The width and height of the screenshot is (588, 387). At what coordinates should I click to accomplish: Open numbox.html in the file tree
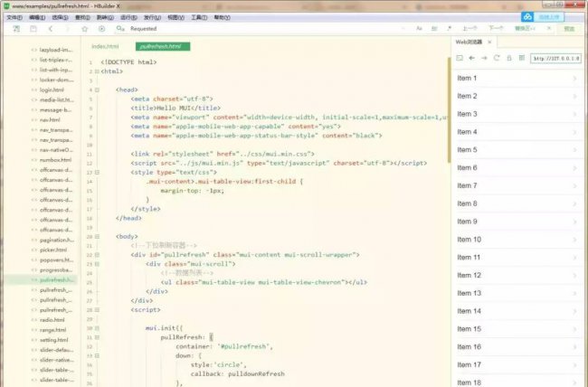pos(55,160)
